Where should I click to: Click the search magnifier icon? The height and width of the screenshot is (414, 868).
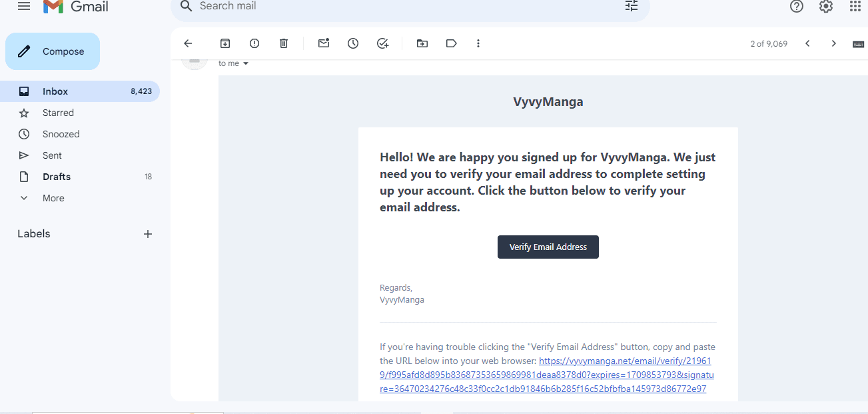click(x=187, y=6)
